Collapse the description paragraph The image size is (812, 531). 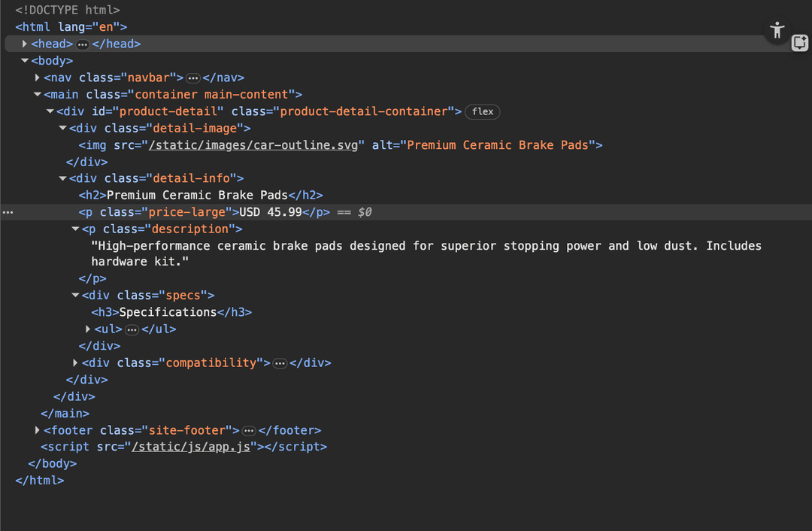click(x=75, y=229)
